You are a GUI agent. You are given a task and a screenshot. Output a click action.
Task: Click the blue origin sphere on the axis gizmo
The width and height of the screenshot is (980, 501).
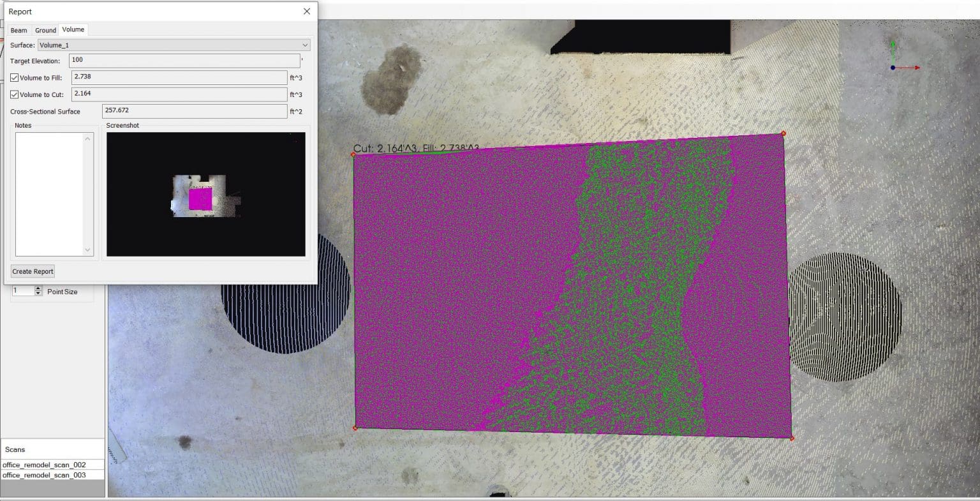[x=893, y=68]
